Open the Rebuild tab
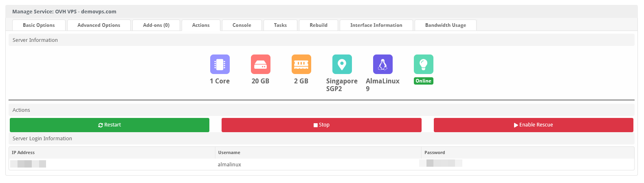The width and height of the screenshot is (644, 183). pos(319,25)
